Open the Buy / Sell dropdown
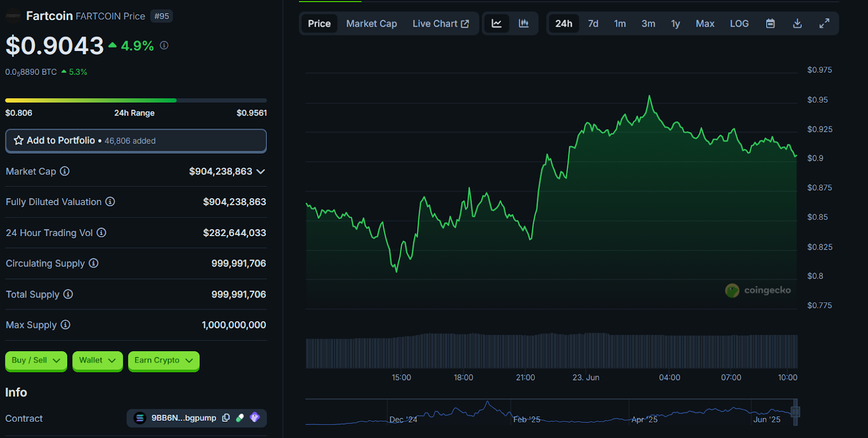Image resolution: width=868 pixels, height=438 pixels. [36, 360]
